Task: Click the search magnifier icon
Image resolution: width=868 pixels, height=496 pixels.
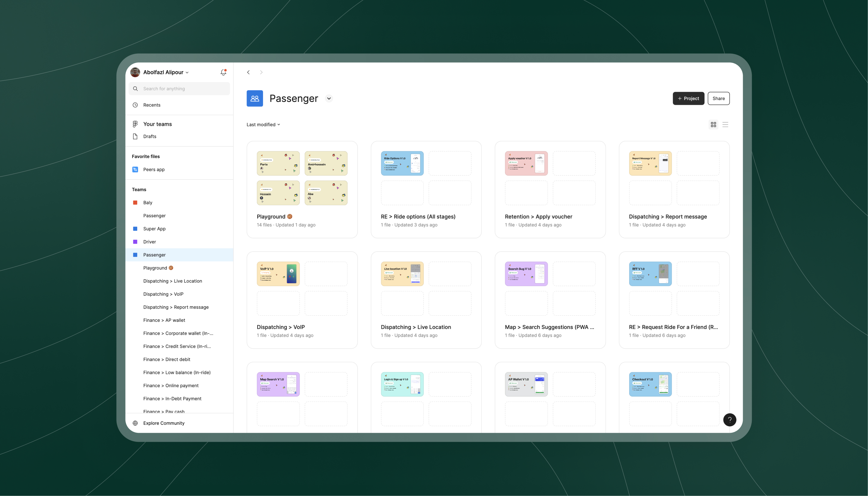Action: tap(135, 88)
